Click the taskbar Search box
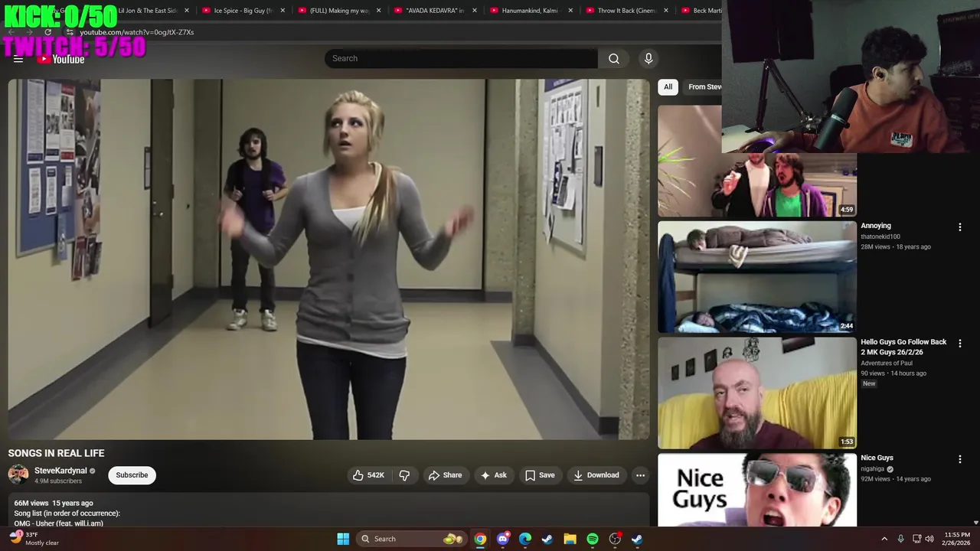The width and height of the screenshot is (980, 551). tap(411, 539)
